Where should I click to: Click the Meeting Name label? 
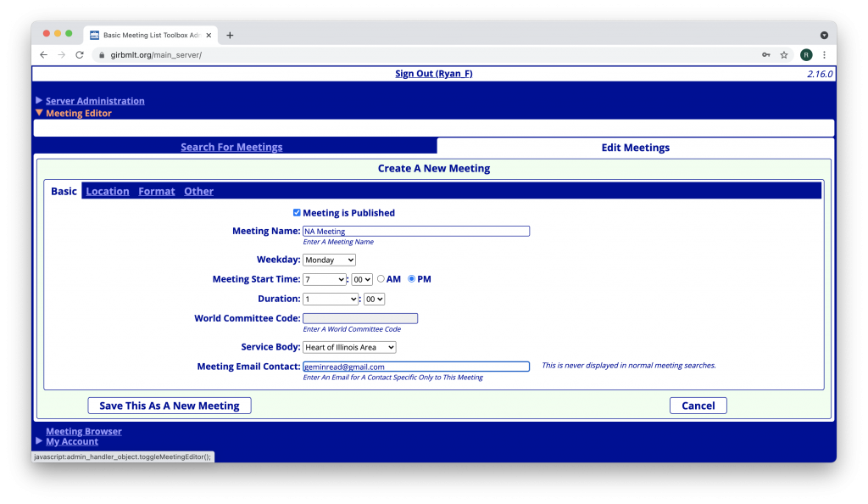coord(266,231)
